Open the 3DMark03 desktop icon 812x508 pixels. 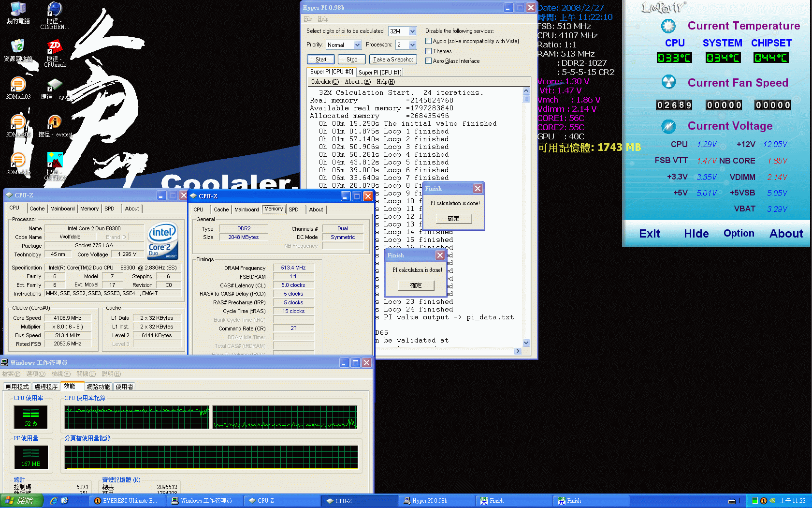click(18, 85)
